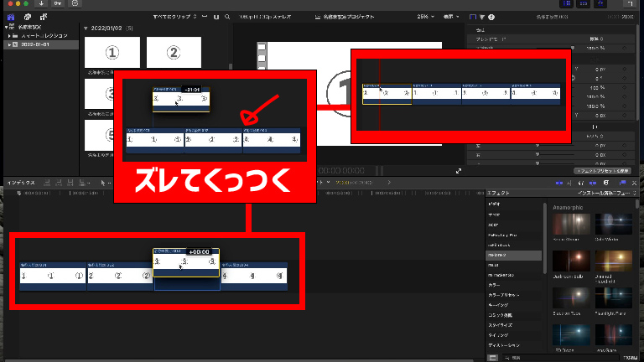Toggle the inspector panel visibility
Screen dimensions: 644x362
600,3
